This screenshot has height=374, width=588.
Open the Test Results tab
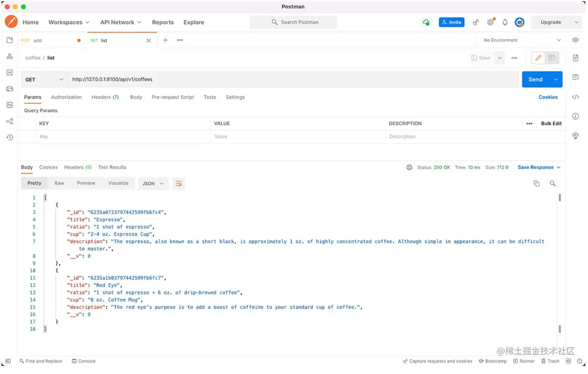coord(112,167)
